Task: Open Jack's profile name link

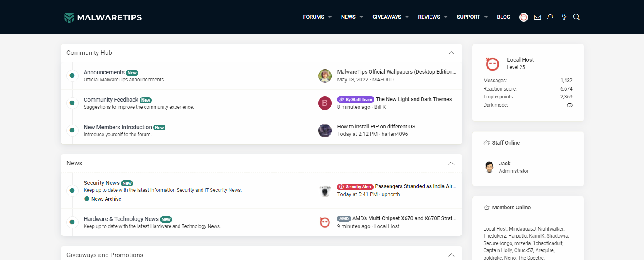Action: click(x=505, y=164)
